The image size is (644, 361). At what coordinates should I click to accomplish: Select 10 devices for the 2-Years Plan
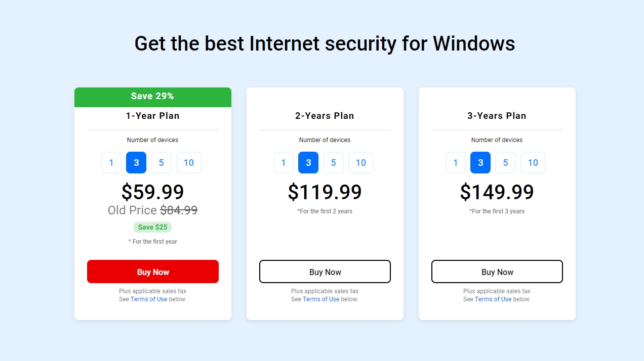tap(360, 162)
